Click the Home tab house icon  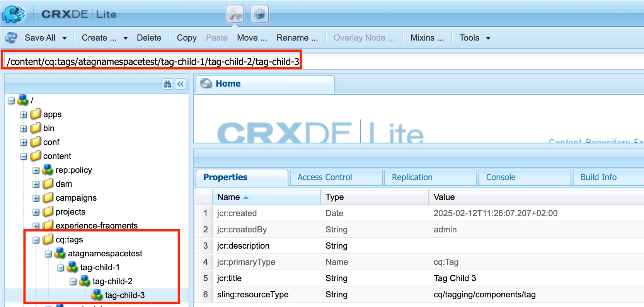[206, 83]
